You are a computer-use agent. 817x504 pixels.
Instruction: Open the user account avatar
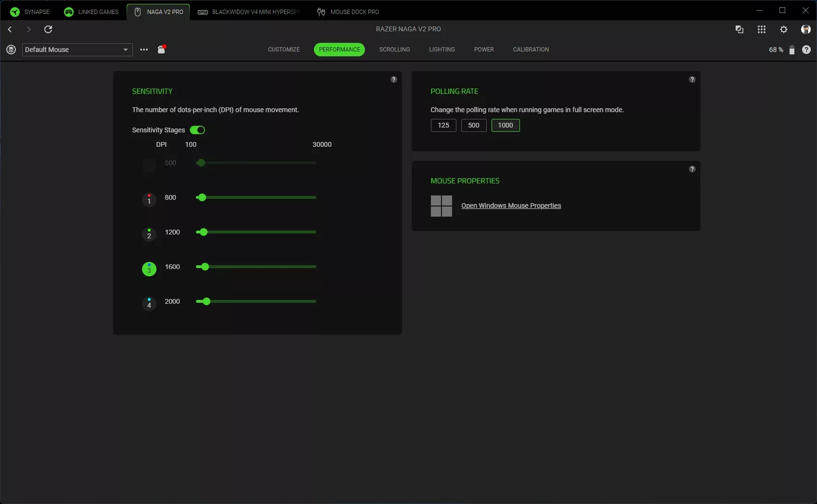point(805,29)
